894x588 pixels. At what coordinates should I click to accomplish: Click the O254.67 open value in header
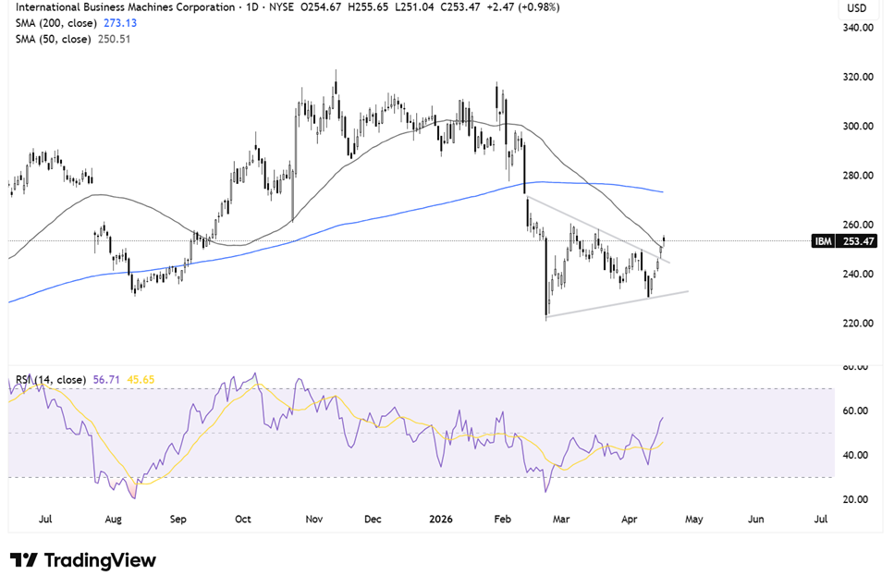(321, 7)
